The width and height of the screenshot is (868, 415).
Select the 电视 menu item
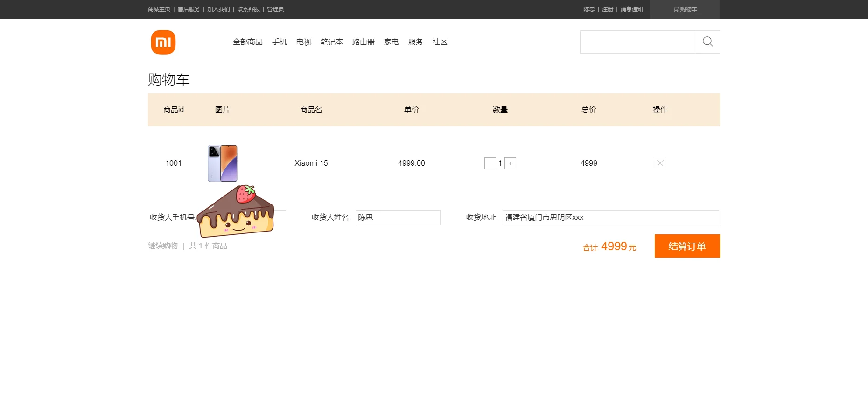click(x=304, y=42)
